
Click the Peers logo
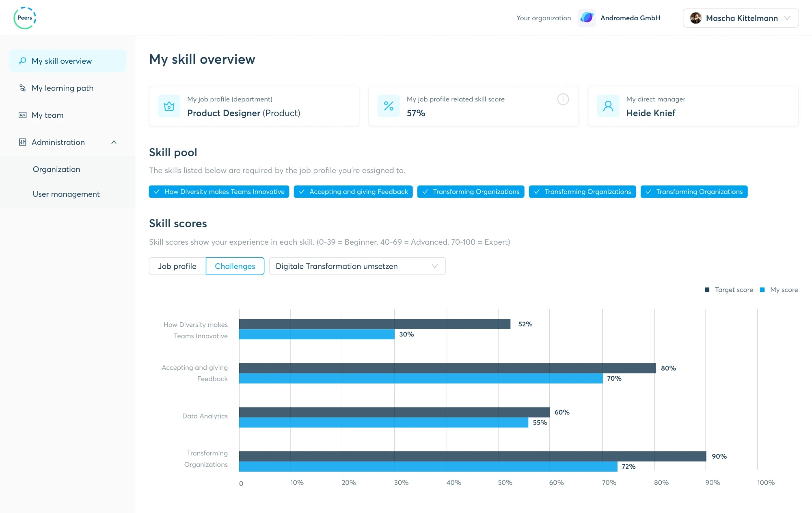[25, 18]
